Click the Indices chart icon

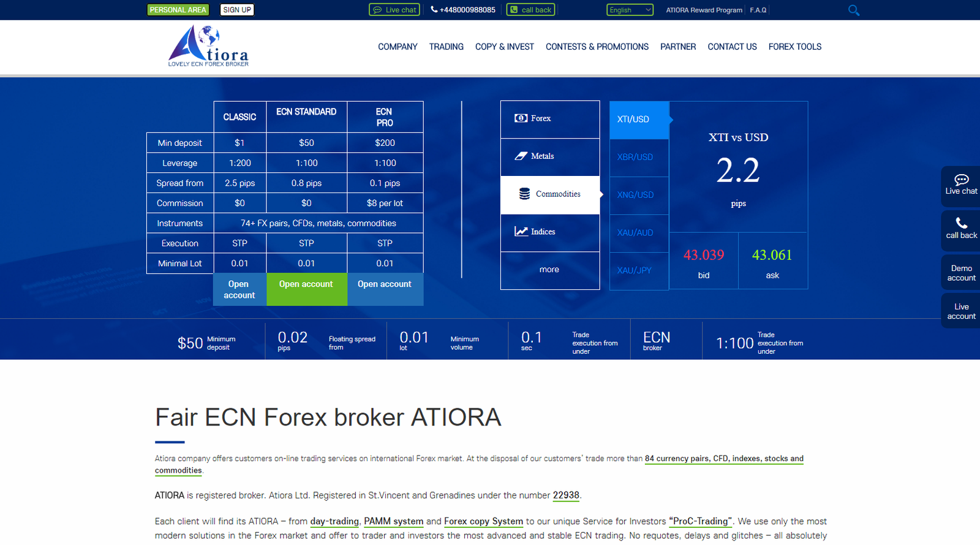tap(521, 232)
